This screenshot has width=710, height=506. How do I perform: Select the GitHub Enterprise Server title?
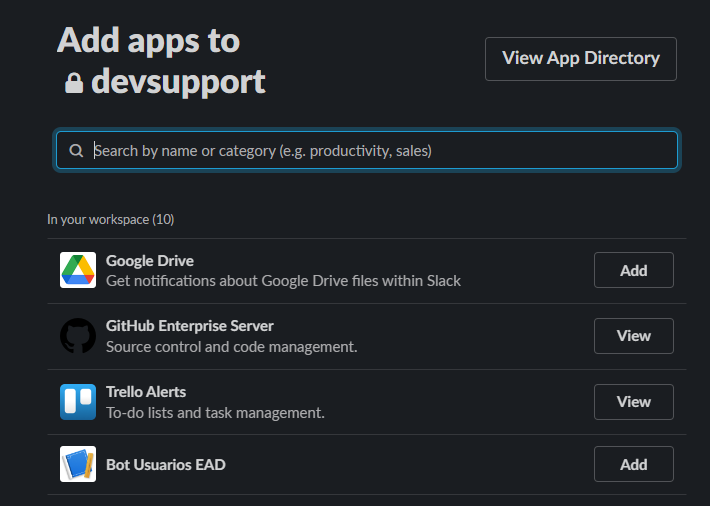coord(190,326)
